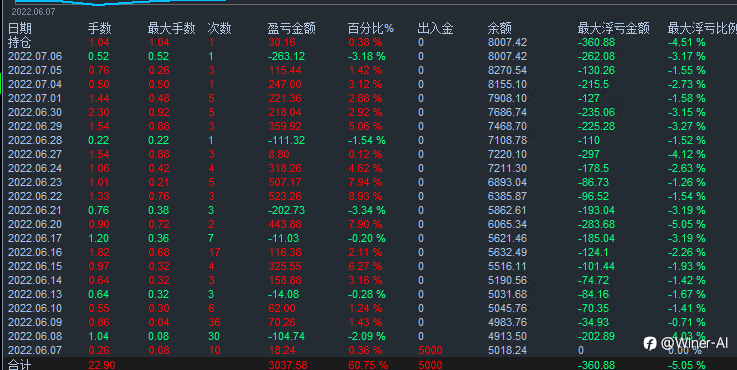Select the 2022.06.16 date row
737x370 pixels.
point(35,252)
